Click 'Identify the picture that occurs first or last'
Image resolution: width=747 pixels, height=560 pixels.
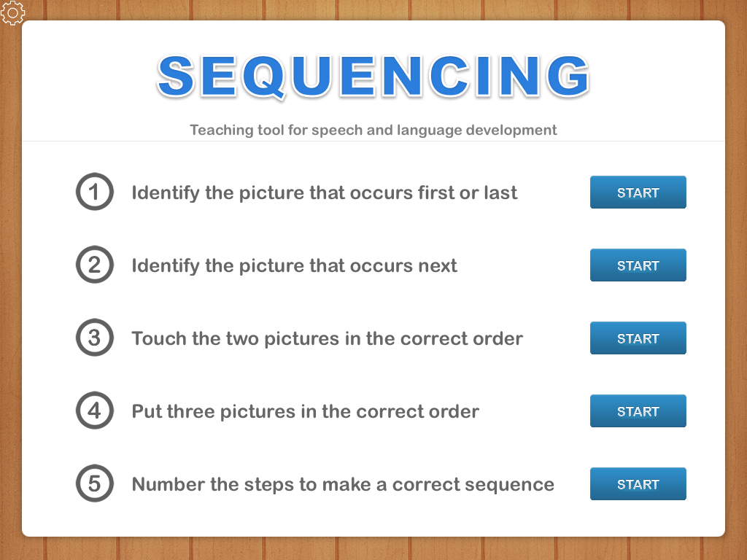(x=325, y=192)
